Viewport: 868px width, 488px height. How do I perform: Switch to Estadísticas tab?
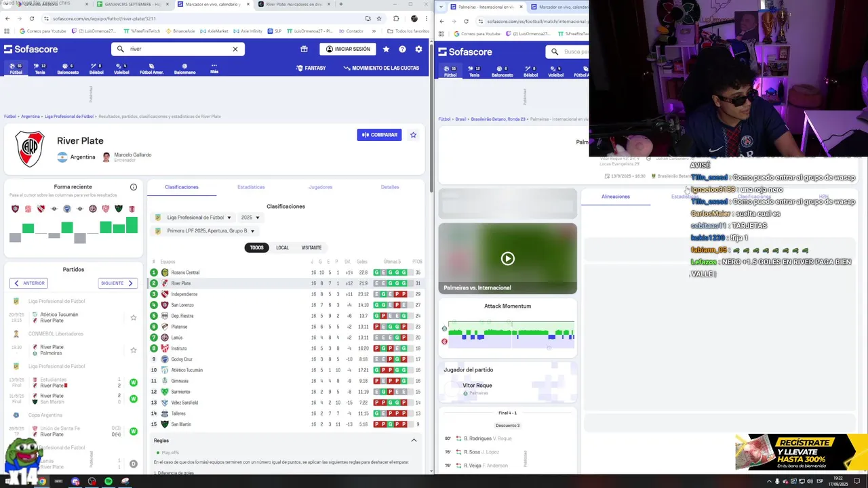pyautogui.click(x=251, y=187)
